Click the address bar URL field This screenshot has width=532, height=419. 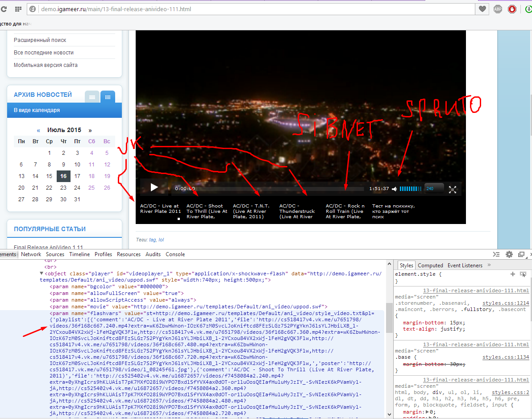click(251, 9)
